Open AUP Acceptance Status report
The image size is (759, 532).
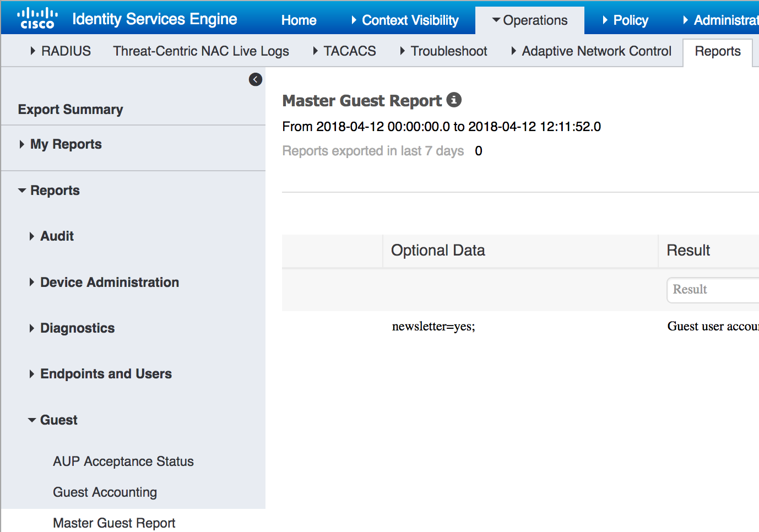click(x=123, y=462)
